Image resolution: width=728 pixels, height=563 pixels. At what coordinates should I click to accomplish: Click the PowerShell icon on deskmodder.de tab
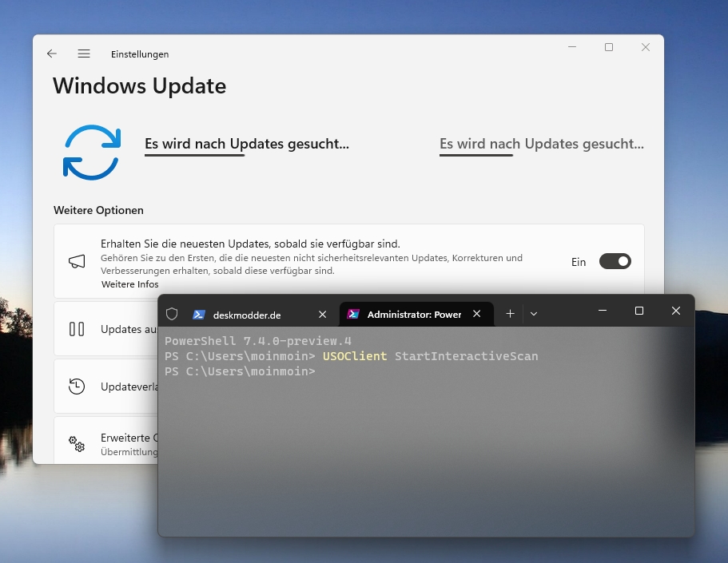click(199, 315)
